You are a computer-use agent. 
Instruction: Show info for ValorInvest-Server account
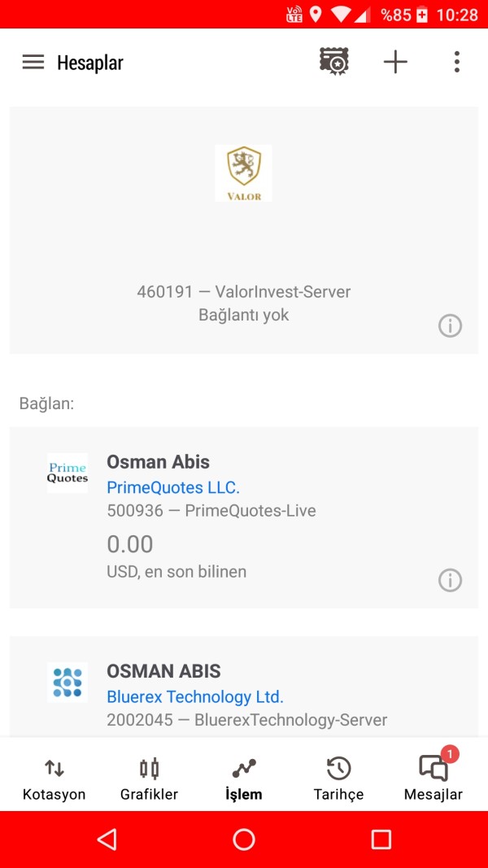coord(450,325)
